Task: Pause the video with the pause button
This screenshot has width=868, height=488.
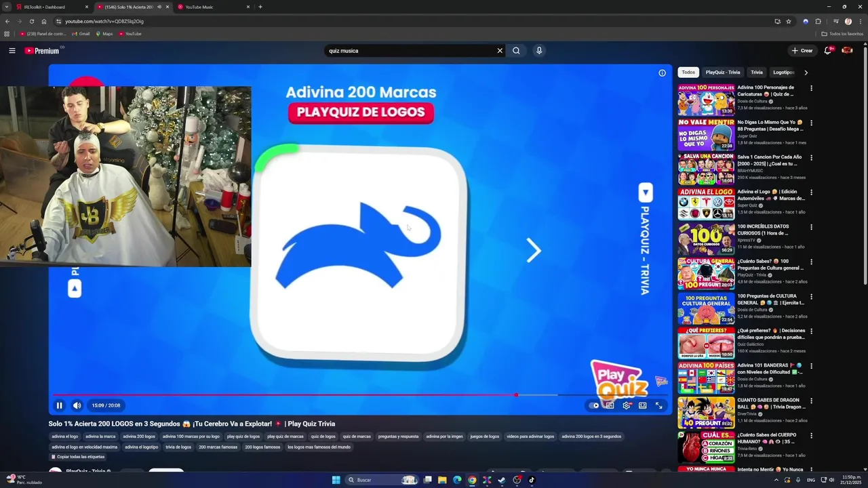Action: [59, 405]
